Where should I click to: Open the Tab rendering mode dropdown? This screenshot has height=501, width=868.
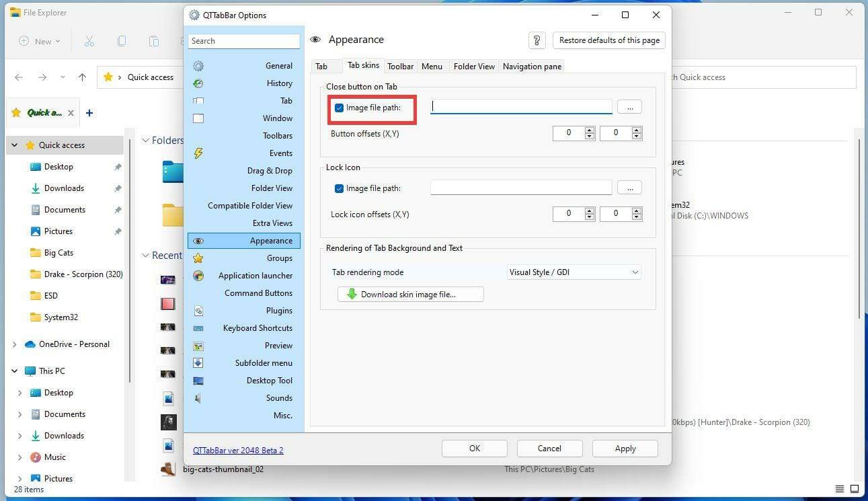click(x=633, y=272)
